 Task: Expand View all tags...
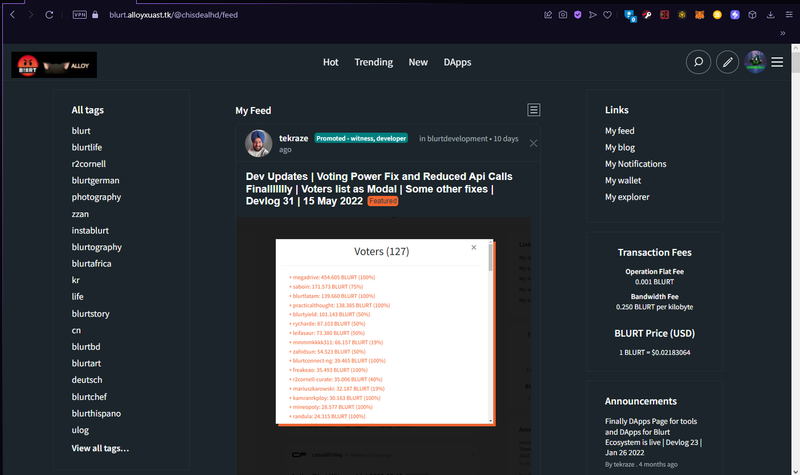point(100,448)
